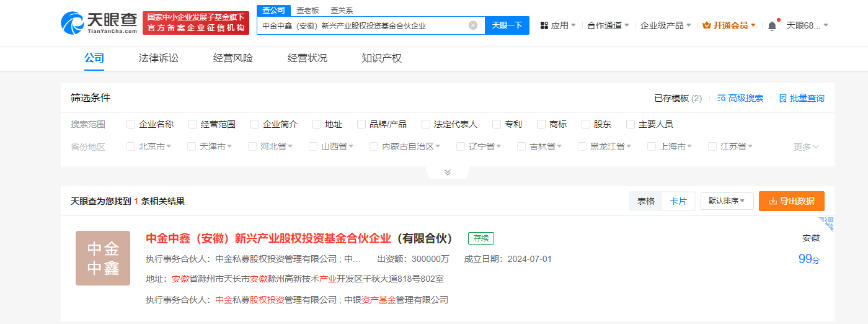Check the 品牌/产品 checkbox
Viewport: 868px width, 324px height.
361,124
